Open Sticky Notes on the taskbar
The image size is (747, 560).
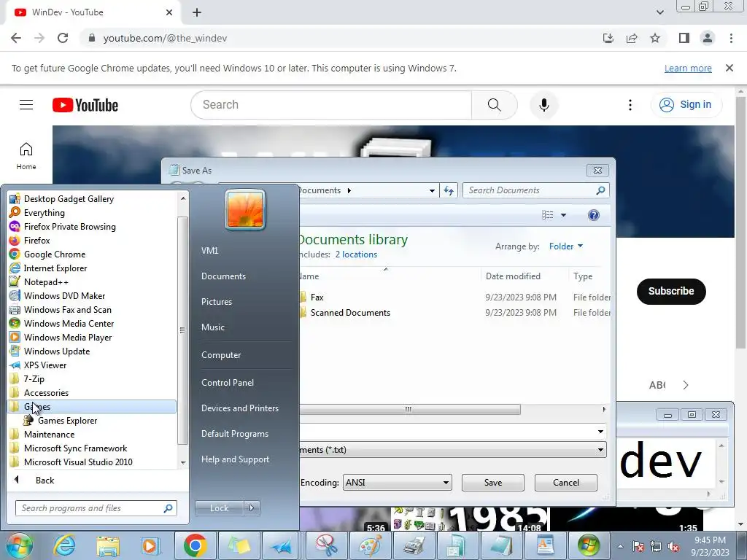[239, 545]
